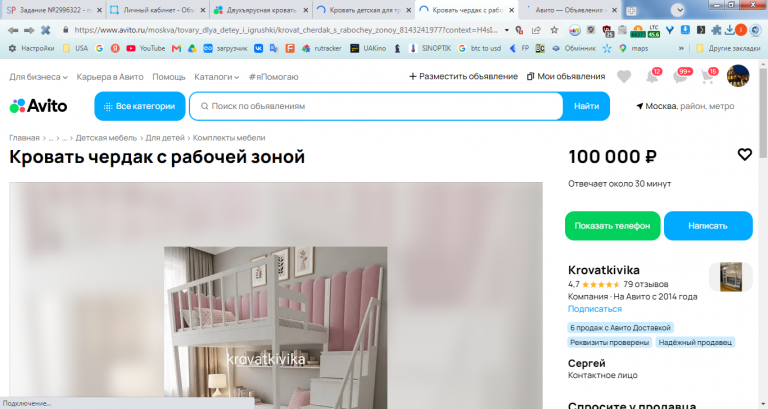
Task: Open the Bitcoin price extension
Action: coord(638,31)
